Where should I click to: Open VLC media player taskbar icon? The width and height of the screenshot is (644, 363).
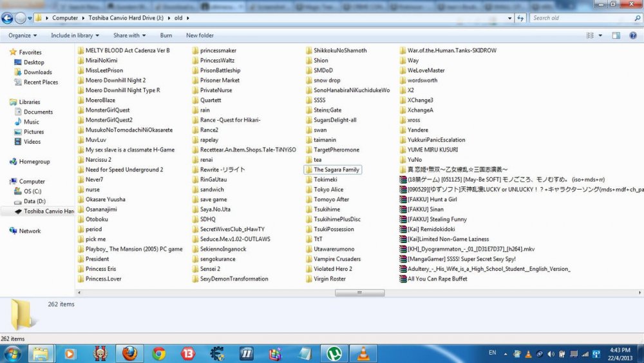pos(363,353)
